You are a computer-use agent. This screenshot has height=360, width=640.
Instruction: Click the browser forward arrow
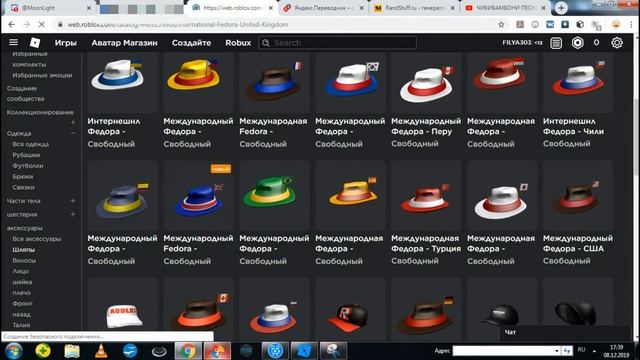(x=27, y=24)
